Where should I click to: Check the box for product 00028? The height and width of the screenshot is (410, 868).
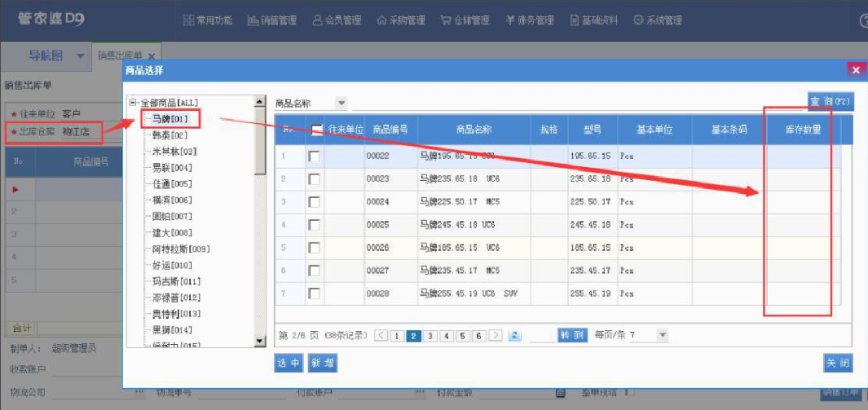[x=315, y=293]
